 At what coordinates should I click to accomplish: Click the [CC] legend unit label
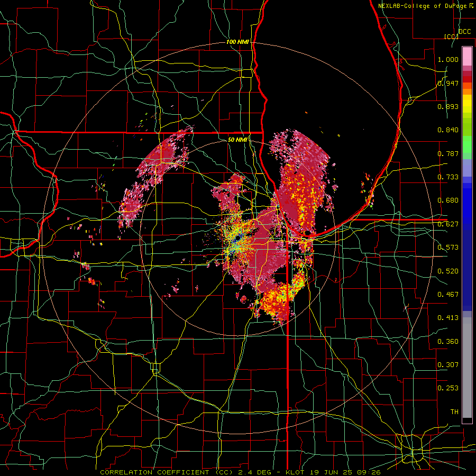coord(451,36)
